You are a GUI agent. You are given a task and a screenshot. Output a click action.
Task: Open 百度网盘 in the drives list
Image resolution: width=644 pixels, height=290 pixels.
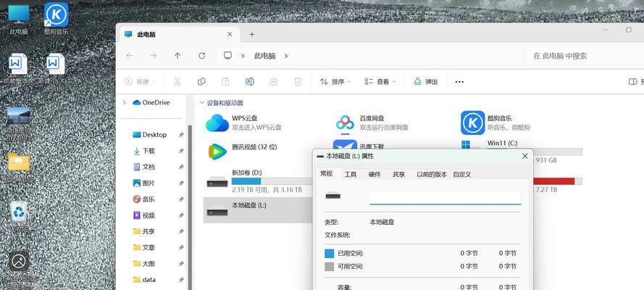(372, 123)
